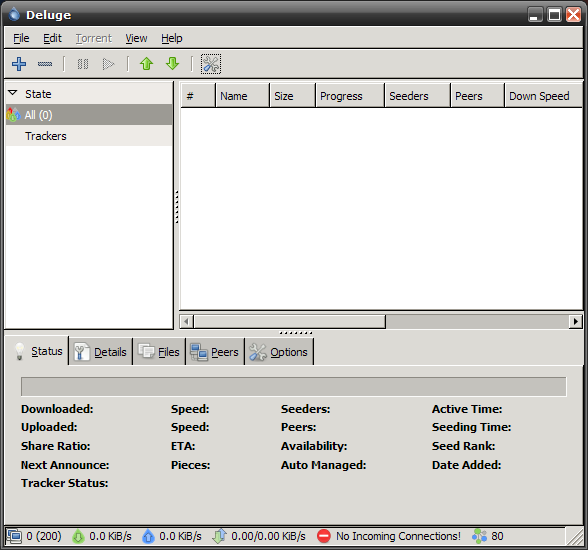Viewport: 588px width, 550px height.
Task: Click the connections icon in status bar
Action: 14,536
